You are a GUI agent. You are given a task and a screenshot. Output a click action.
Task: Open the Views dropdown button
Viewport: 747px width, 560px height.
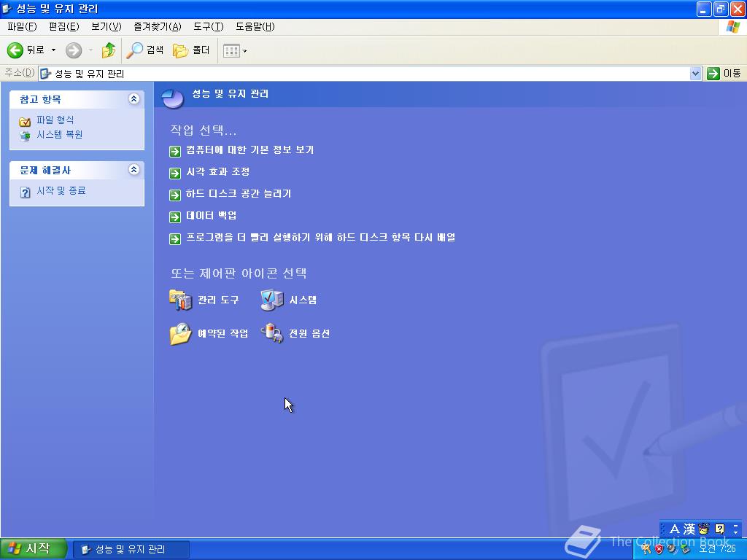pos(235,50)
